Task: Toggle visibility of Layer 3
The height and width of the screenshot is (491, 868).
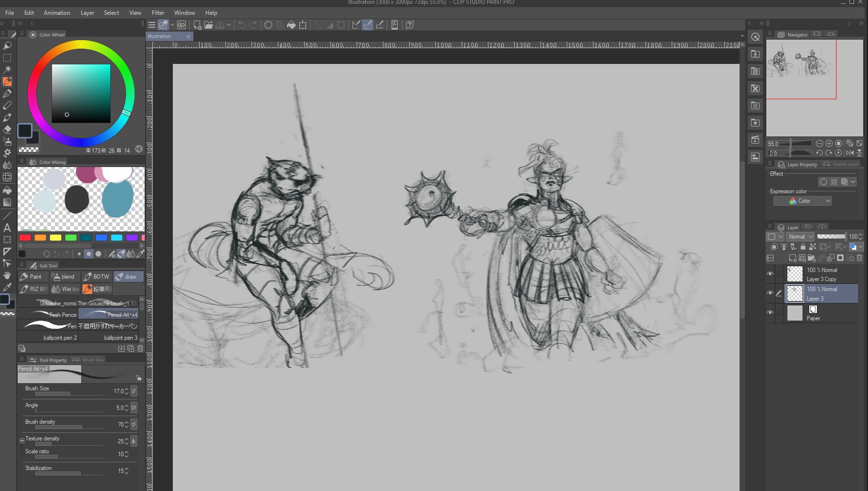Action: point(770,293)
